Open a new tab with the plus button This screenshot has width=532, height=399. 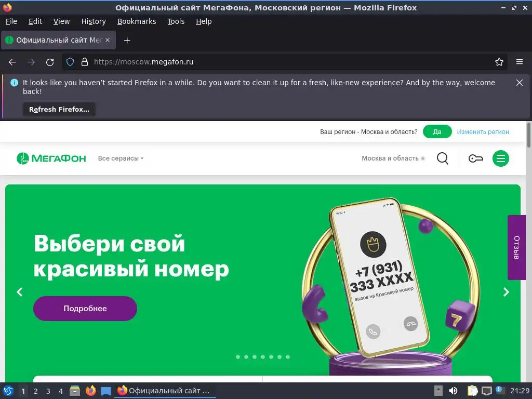tap(127, 41)
